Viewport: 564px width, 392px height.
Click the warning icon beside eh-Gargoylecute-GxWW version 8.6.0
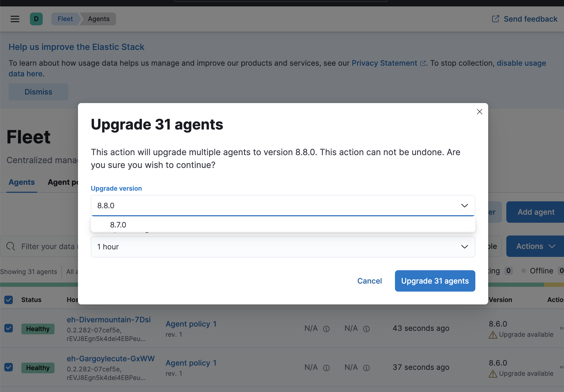click(x=493, y=374)
